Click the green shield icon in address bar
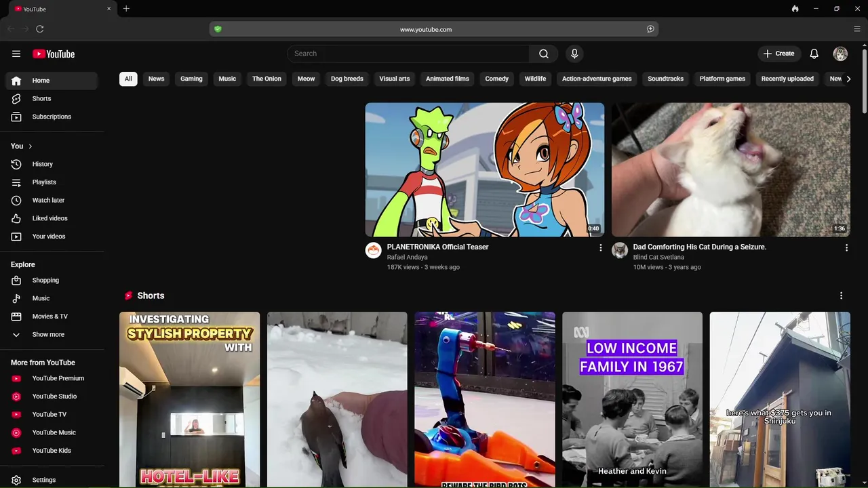The image size is (868, 488). point(218,29)
